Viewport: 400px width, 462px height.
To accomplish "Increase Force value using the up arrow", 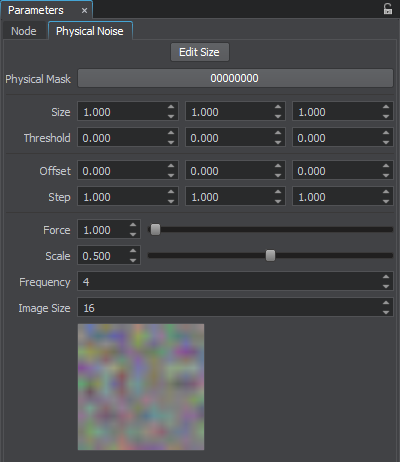I will tap(133, 225).
